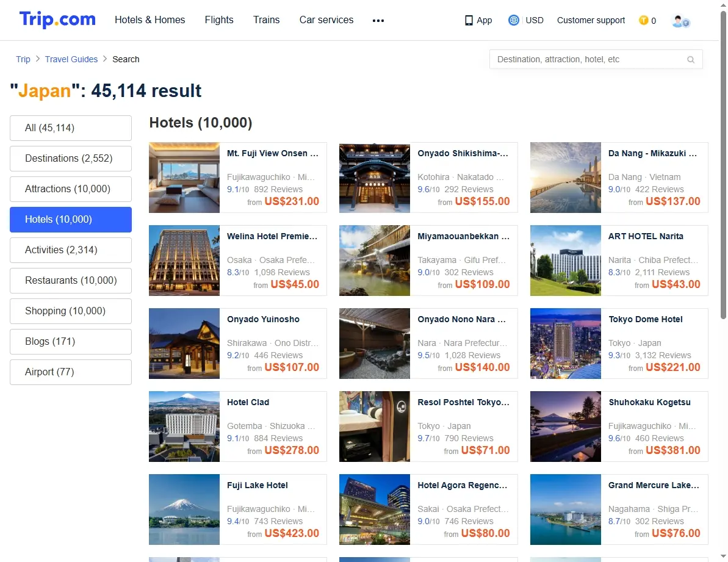Open Grand Mercure Lake photo
The image size is (728, 562).
[565, 510]
